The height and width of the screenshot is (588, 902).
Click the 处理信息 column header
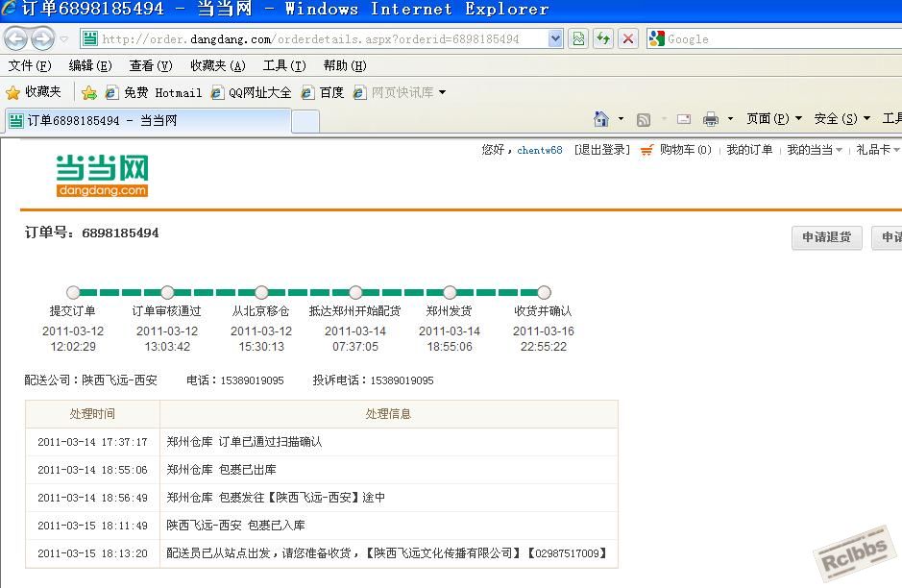coord(388,414)
